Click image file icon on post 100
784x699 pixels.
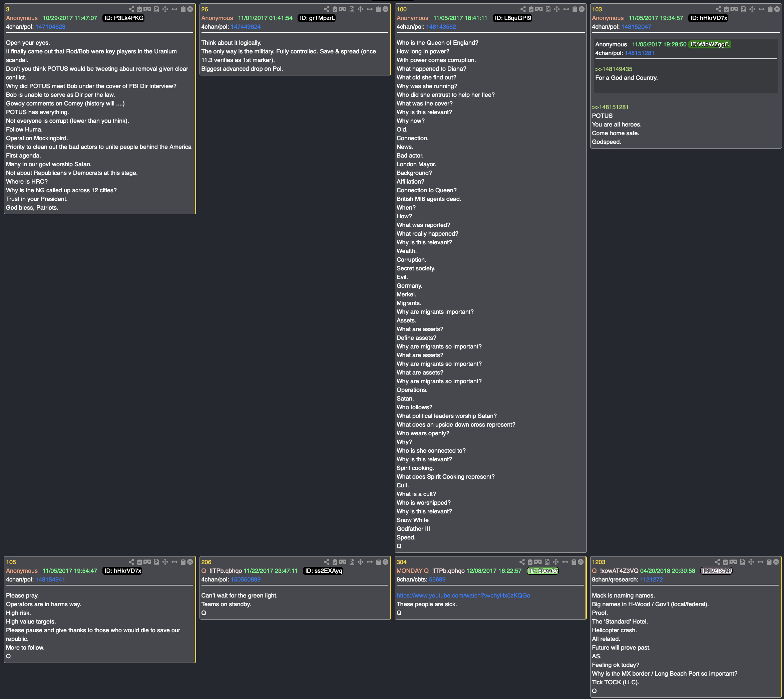point(548,9)
